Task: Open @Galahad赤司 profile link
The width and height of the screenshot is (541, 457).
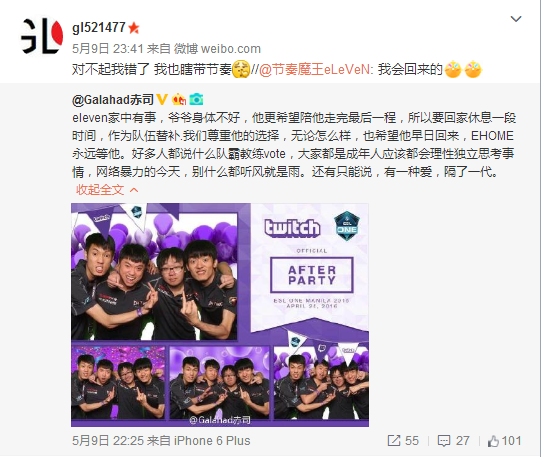Action: tap(113, 100)
